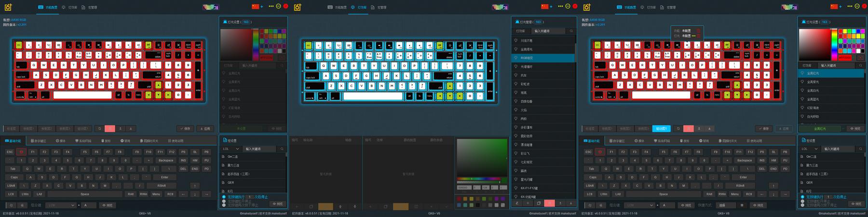Click red delete icon in the key tooltip popup
Image resolution: width=868 pixels, height=217 pixels.
coord(698,31)
